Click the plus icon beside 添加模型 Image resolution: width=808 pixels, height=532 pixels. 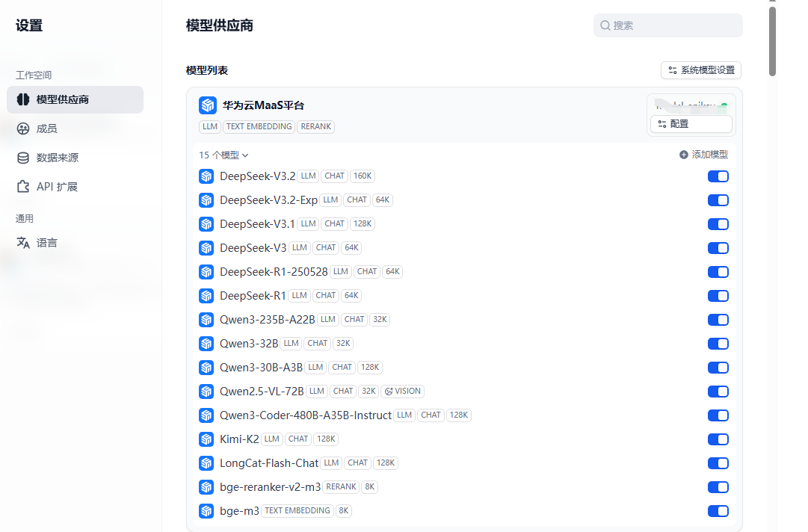684,155
